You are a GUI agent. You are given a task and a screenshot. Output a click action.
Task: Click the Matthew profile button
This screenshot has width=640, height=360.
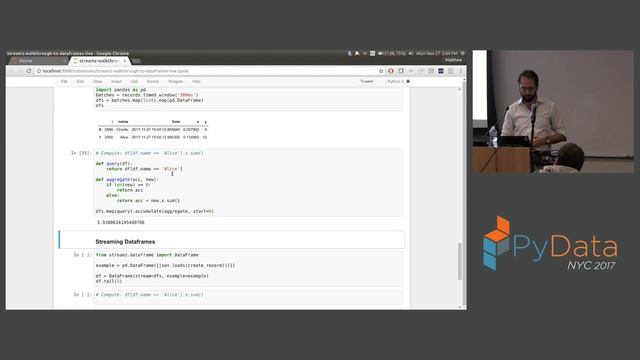tap(453, 60)
